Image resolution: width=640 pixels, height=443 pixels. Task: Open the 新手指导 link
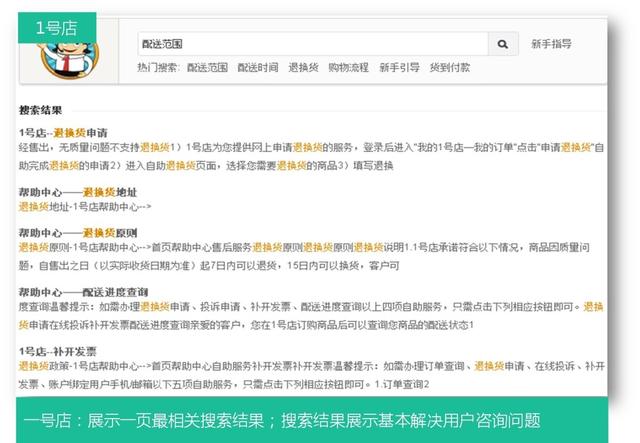[x=551, y=44]
